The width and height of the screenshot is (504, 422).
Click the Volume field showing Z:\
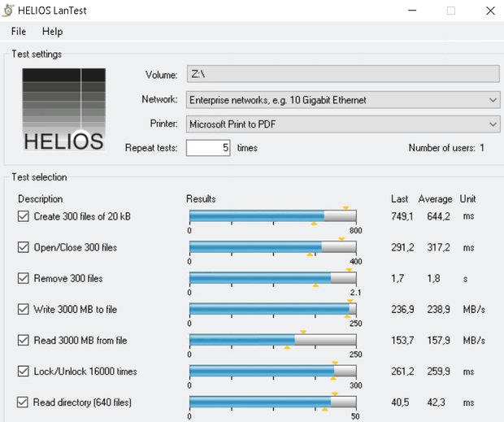343,74
